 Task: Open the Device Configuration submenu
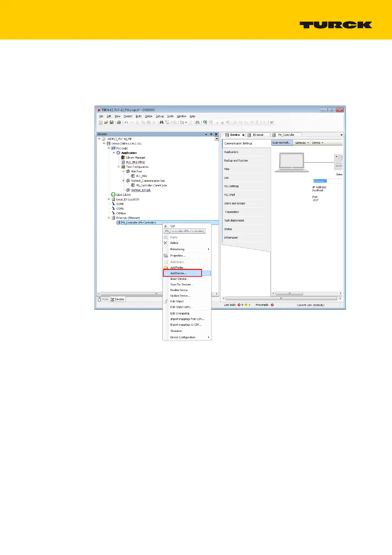pos(187,337)
